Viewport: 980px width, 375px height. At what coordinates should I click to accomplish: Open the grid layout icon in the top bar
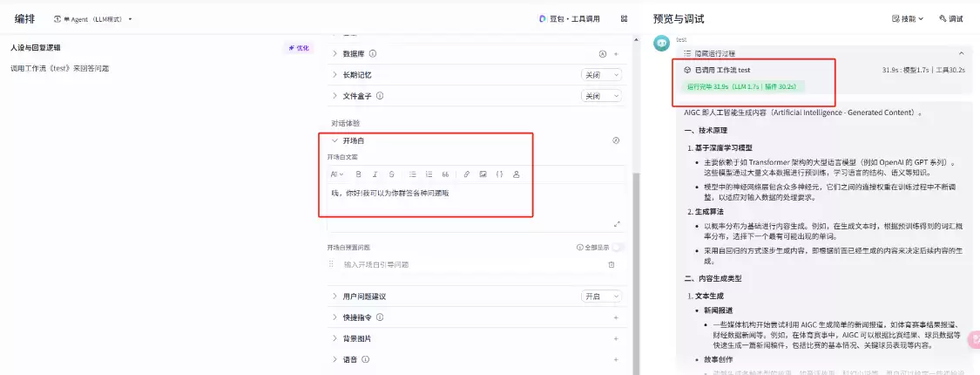click(624, 19)
